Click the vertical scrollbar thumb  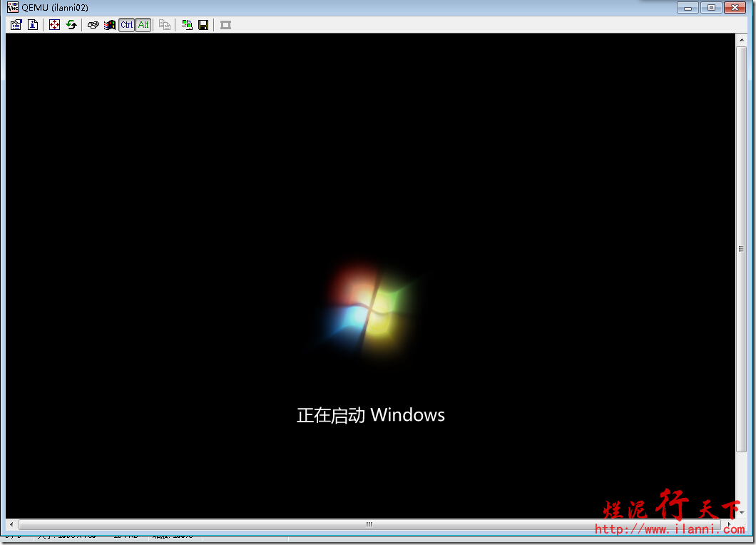(x=741, y=248)
